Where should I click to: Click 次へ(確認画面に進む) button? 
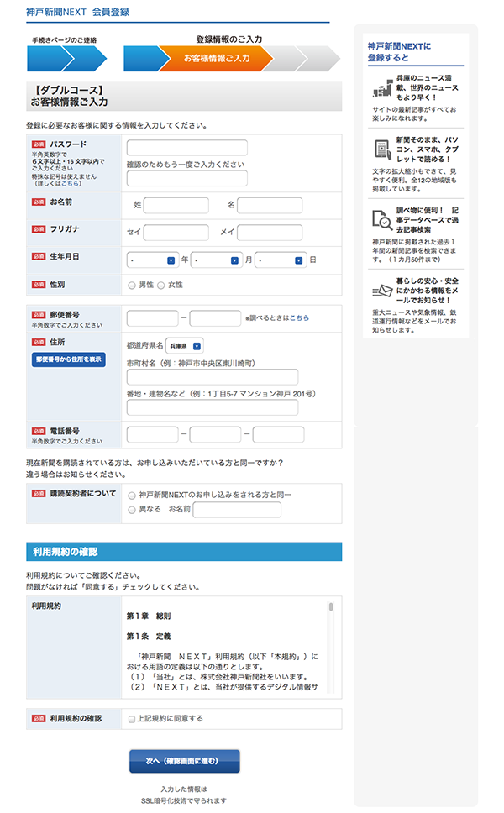(185, 761)
